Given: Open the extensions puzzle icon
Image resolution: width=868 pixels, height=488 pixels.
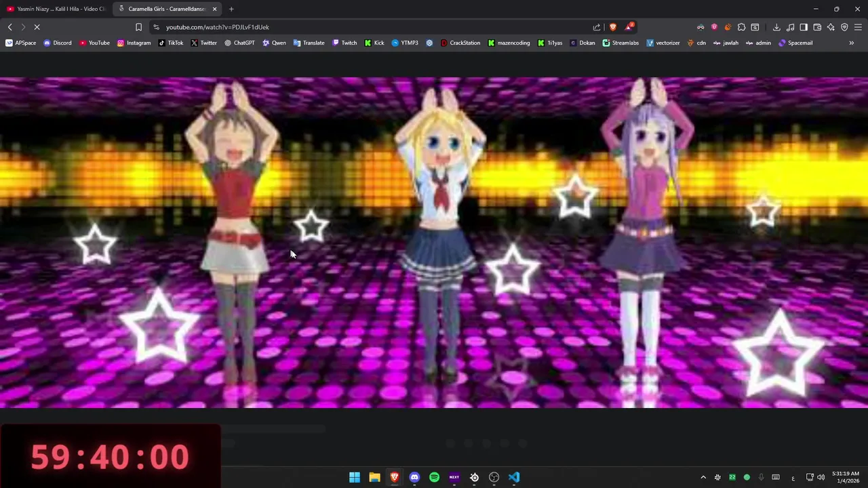Looking at the screenshot, I should pos(741,27).
